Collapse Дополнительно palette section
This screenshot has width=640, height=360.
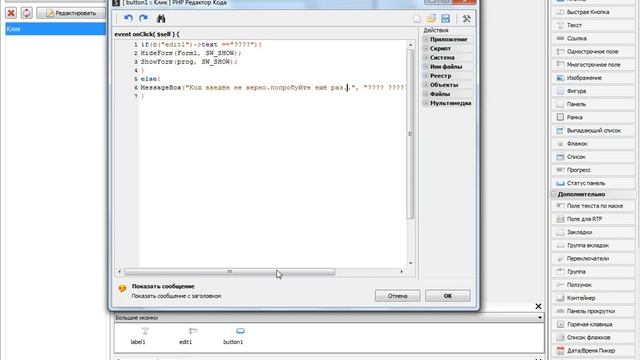click(554, 195)
